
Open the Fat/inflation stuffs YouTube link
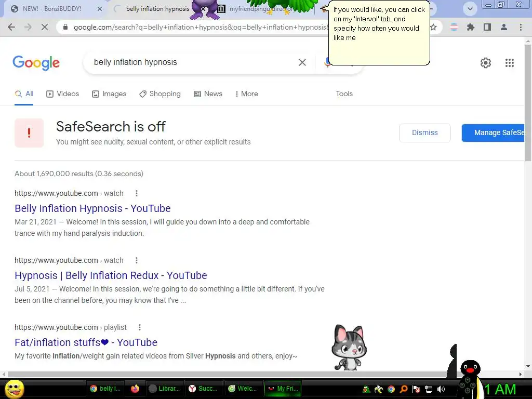click(86, 343)
